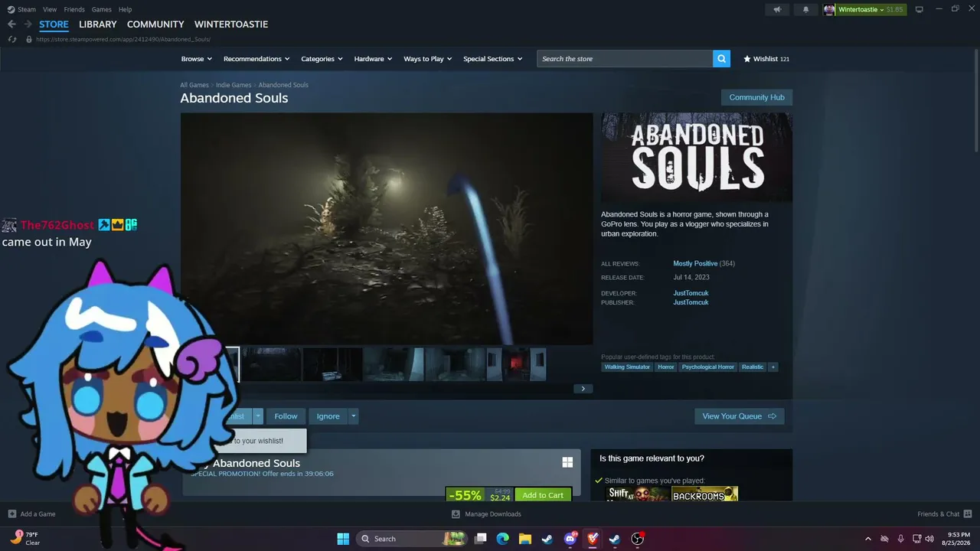Open the Mostly Positive reviews link

coord(695,263)
